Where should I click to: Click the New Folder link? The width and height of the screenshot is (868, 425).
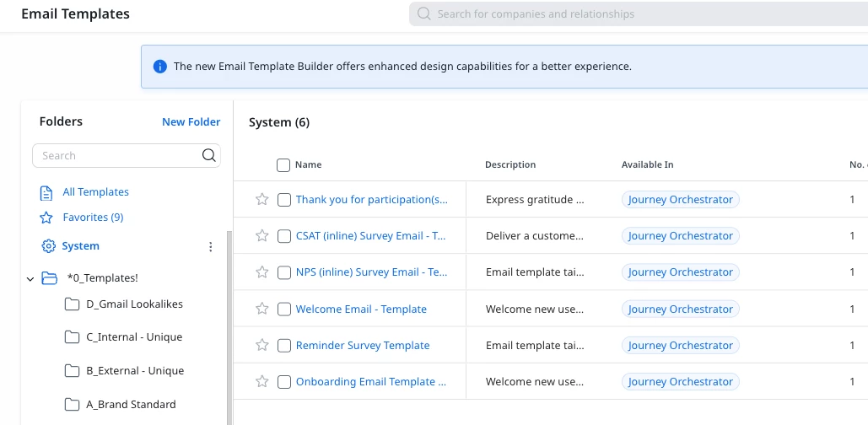(x=191, y=122)
